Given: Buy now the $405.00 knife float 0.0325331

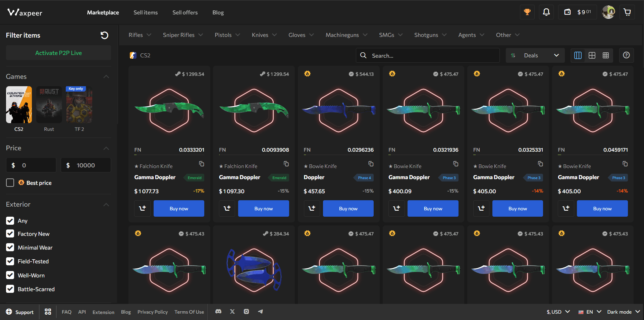Looking at the screenshot, I should (518, 208).
